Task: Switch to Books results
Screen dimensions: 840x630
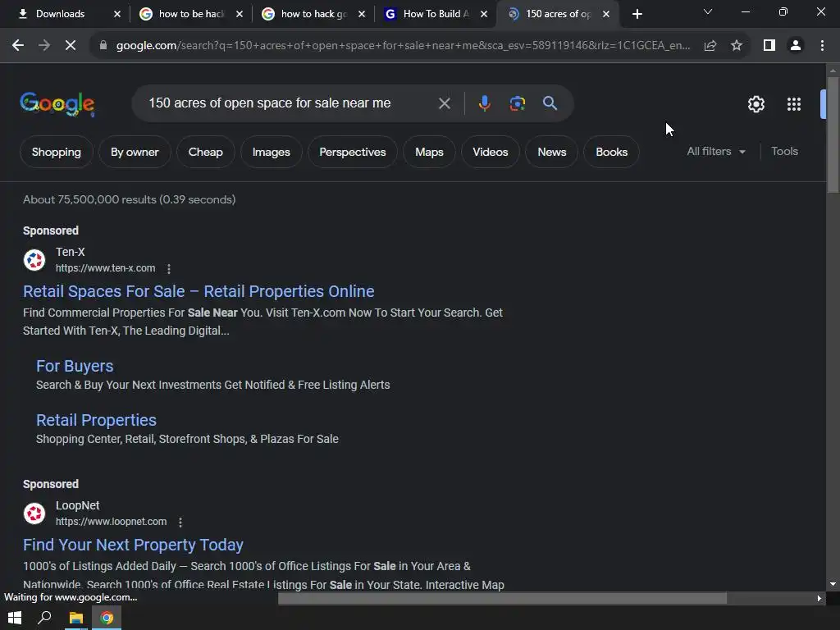Action: pyautogui.click(x=611, y=152)
